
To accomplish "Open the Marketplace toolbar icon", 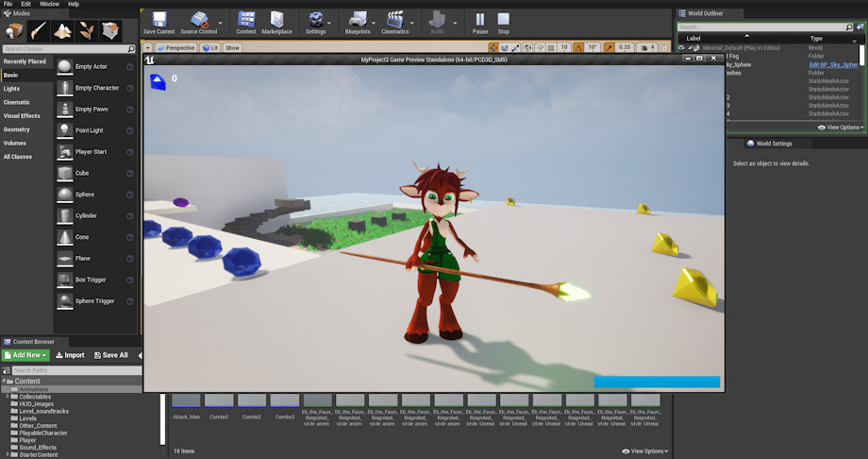I will [x=276, y=23].
